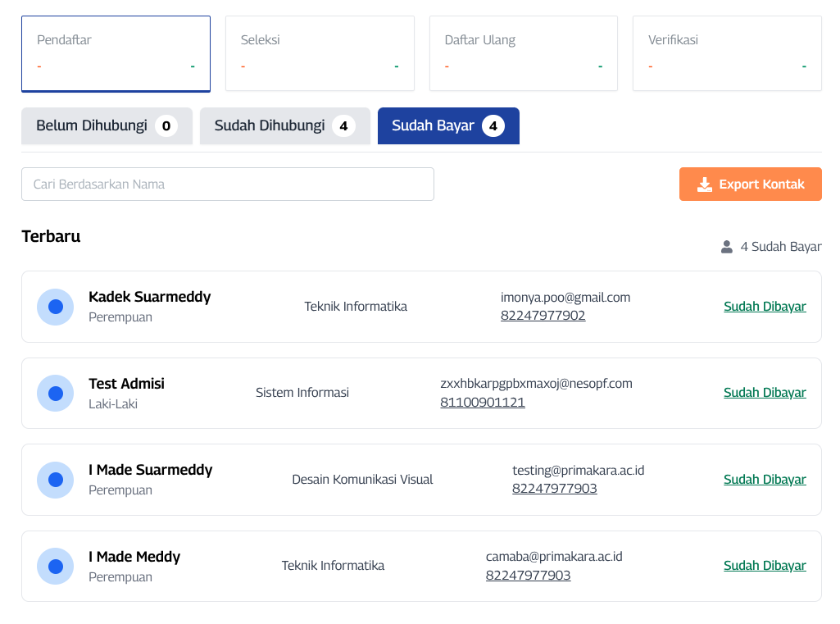This screenshot has width=840, height=624.
Task: Click the avatar icon for I Made Meddy
Action: pyautogui.click(x=55, y=566)
